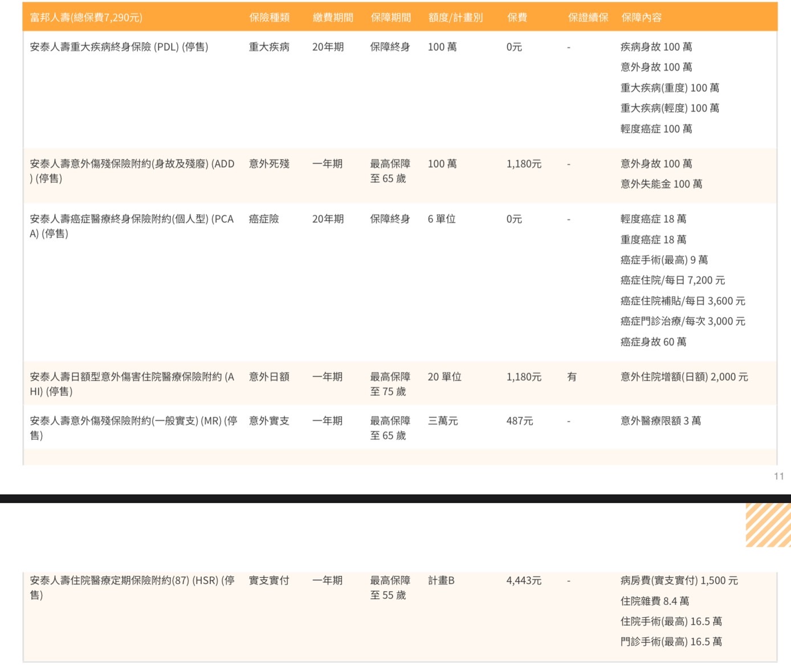
Task: Click the 保險種類 column header
Action: pos(269,18)
